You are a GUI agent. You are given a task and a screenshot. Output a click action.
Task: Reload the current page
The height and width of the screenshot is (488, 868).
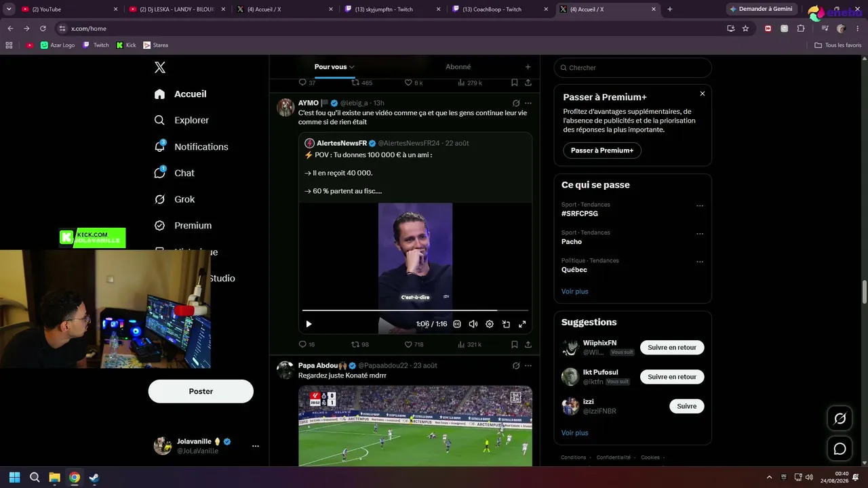click(43, 28)
